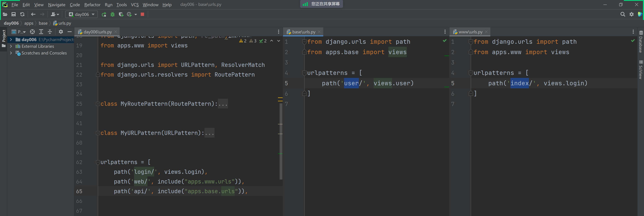
Task: Open the Refactor menu
Action: tap(92, 5)
